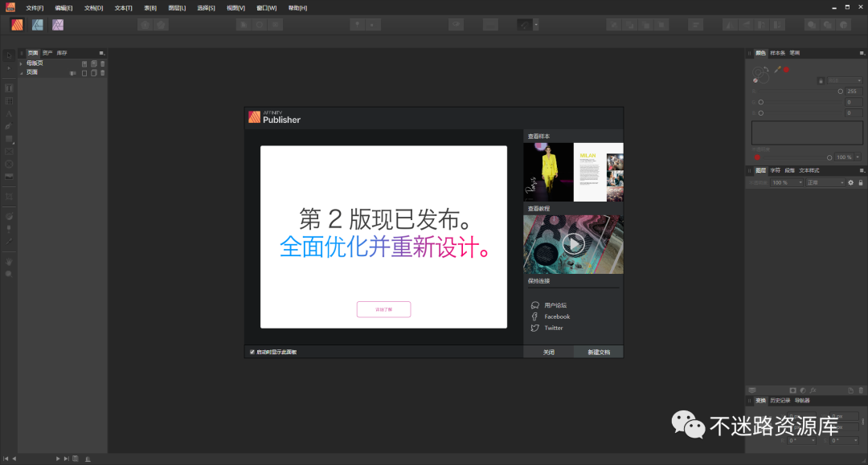Click the eyedropper in the colour panel
Viewport: 868px width, 465px height.
[x=777, y=70]
